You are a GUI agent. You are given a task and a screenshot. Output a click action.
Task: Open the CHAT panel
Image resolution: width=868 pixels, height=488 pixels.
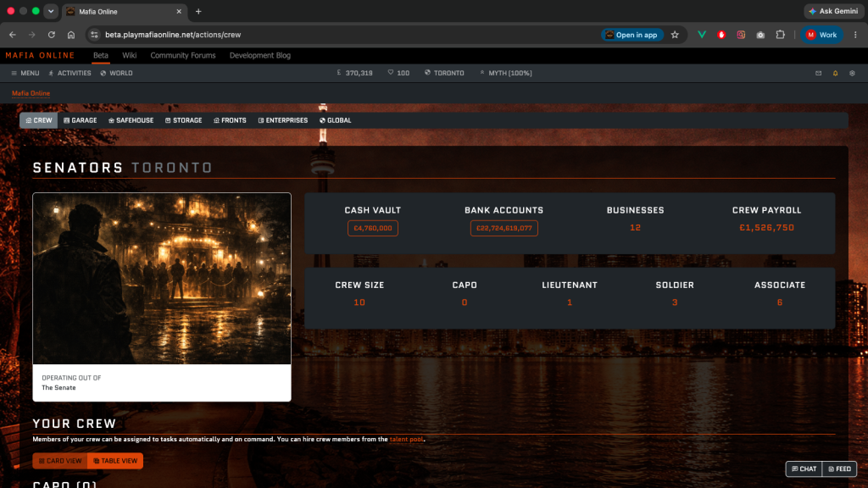pos(804,469)
